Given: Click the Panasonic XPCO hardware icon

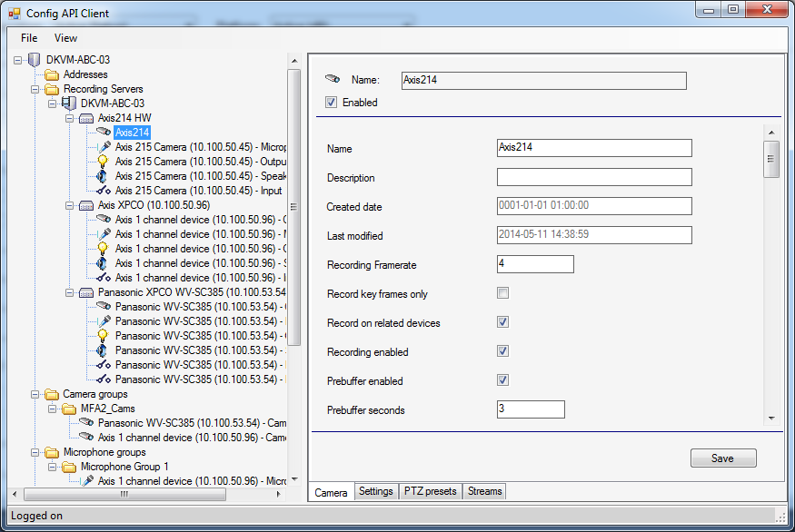Looking at the screenshot, I should pos(86,293).
